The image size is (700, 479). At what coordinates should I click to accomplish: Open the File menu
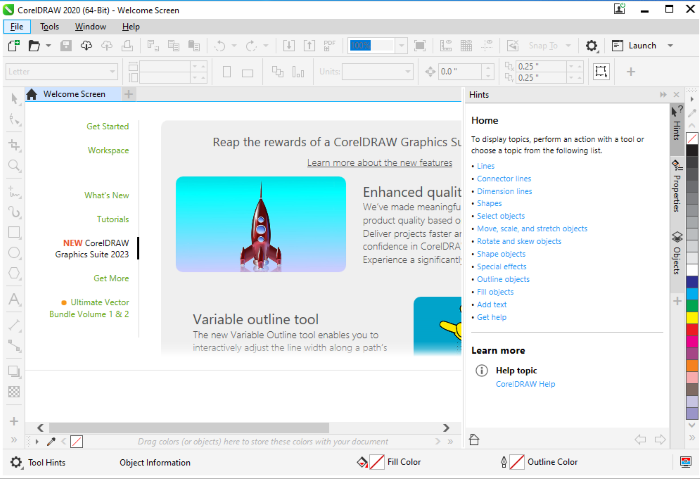[17, 26]
